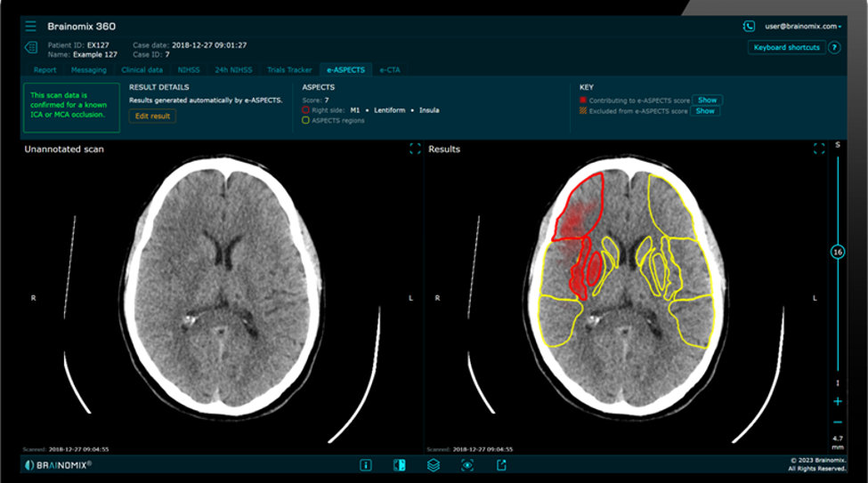Open the NIHSS tab
The width and height of the screenshot is (868, 483).
coord(189,69)
